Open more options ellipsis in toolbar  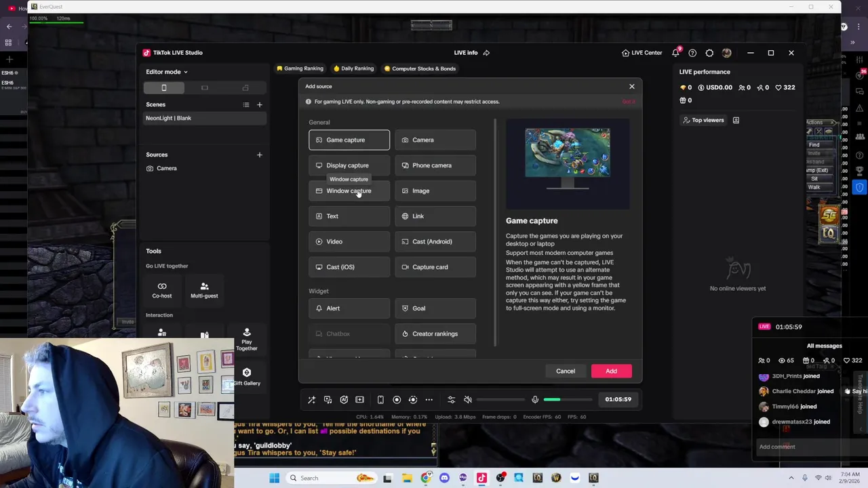pos(429,400)
